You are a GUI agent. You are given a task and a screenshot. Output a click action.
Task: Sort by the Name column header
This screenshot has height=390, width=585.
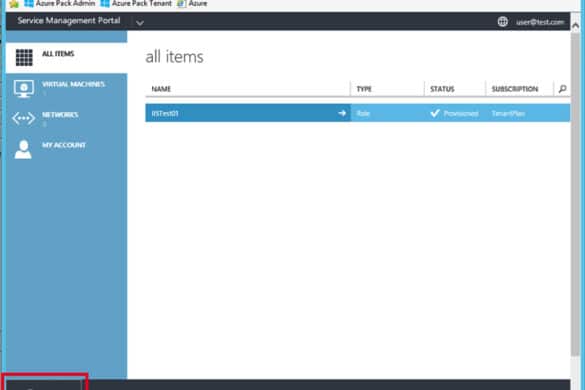pos(161,89)
